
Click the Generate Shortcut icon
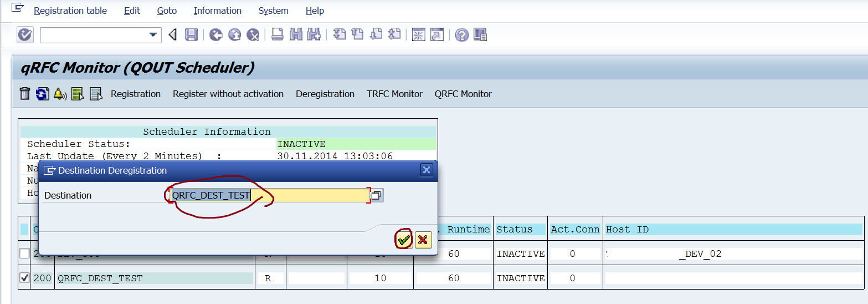coord(437,35)
